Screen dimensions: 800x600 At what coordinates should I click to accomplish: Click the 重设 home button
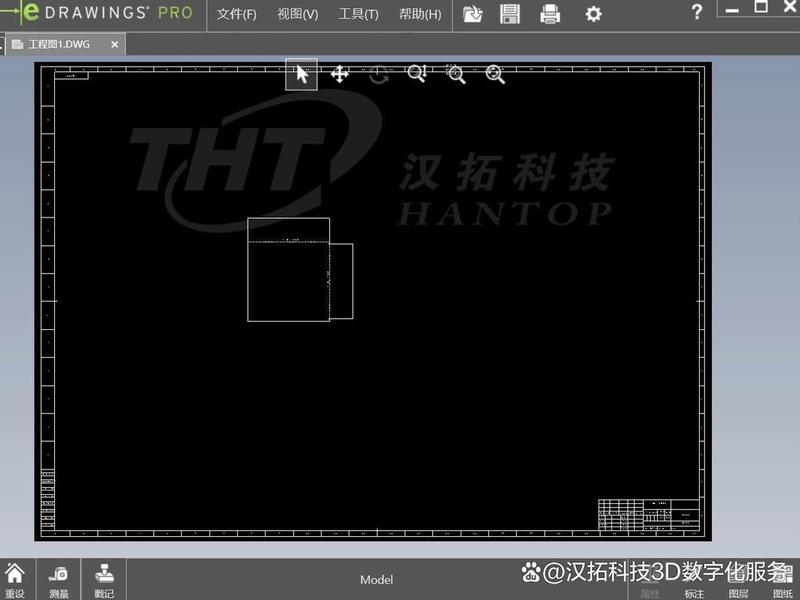(x=15, y=580)
